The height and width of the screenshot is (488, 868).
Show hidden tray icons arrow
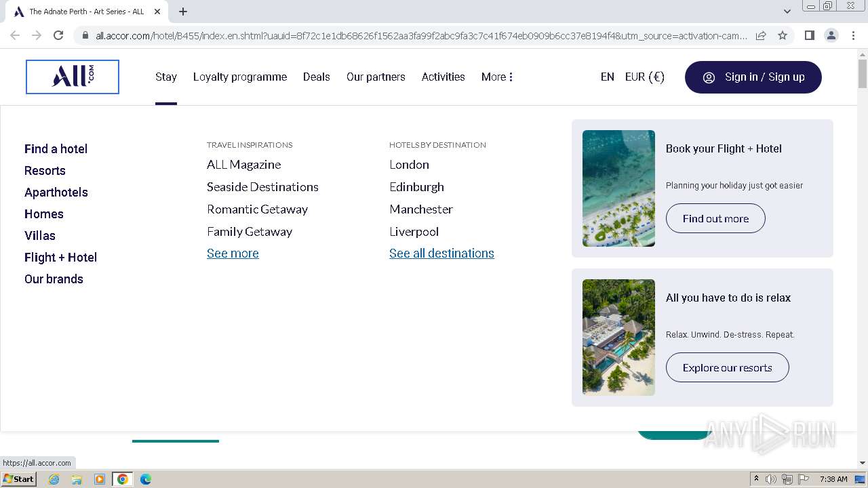[x=756, y=479]
